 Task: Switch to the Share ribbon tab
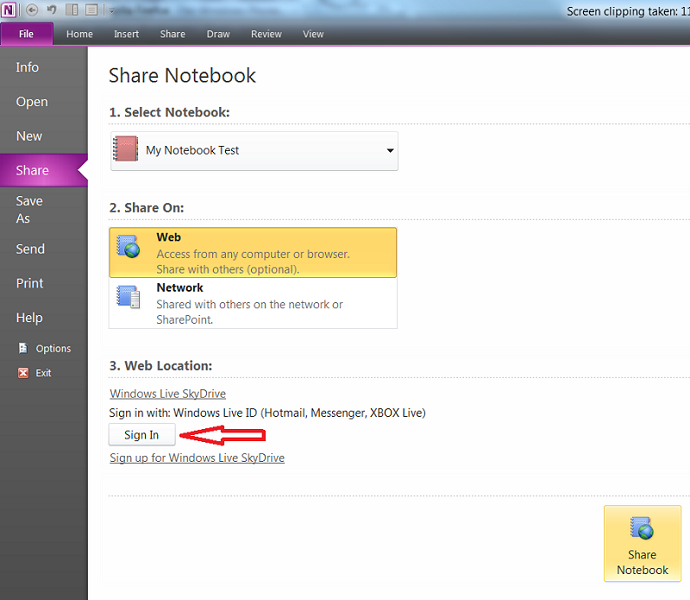tap(172, 34)
